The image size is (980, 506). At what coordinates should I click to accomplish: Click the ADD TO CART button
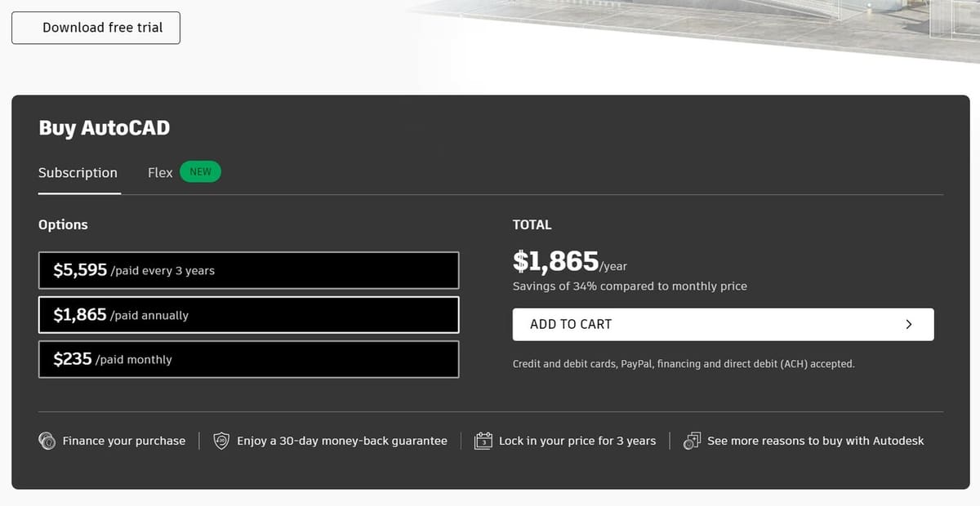coord(723,324)
